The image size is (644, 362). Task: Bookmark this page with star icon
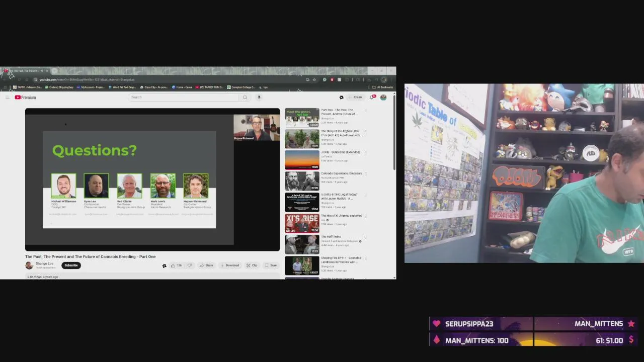pos(314,79)
